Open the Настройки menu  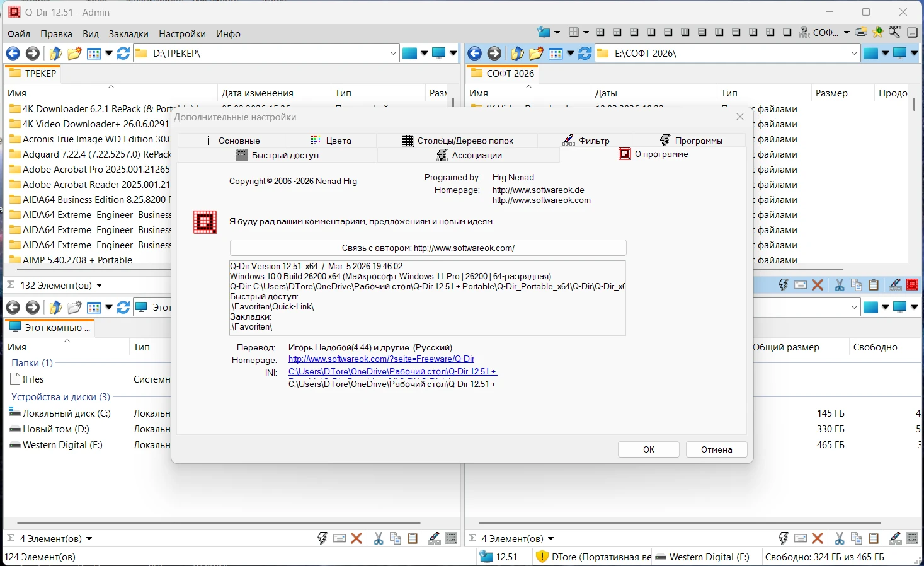182,34
